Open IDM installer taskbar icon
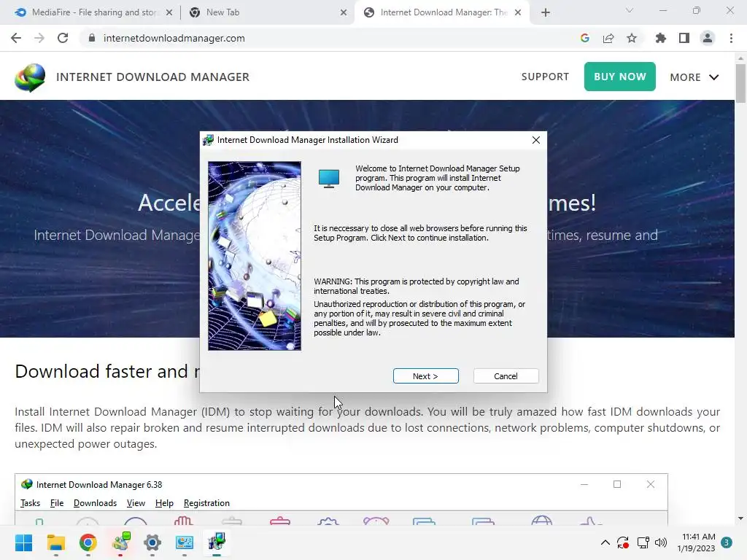The width and height of the screenshot is (747, 560). tap(217, 542)
